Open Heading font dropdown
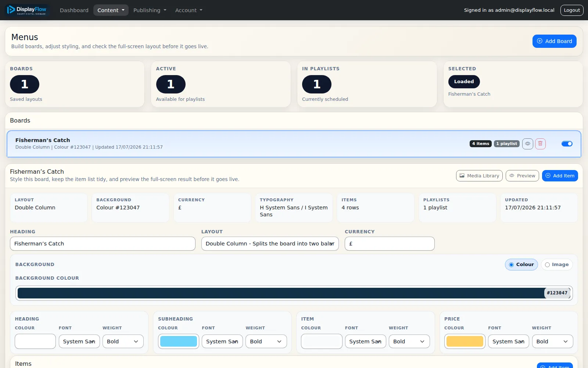Screen dimensions: 588x368 tap(79, 342)
